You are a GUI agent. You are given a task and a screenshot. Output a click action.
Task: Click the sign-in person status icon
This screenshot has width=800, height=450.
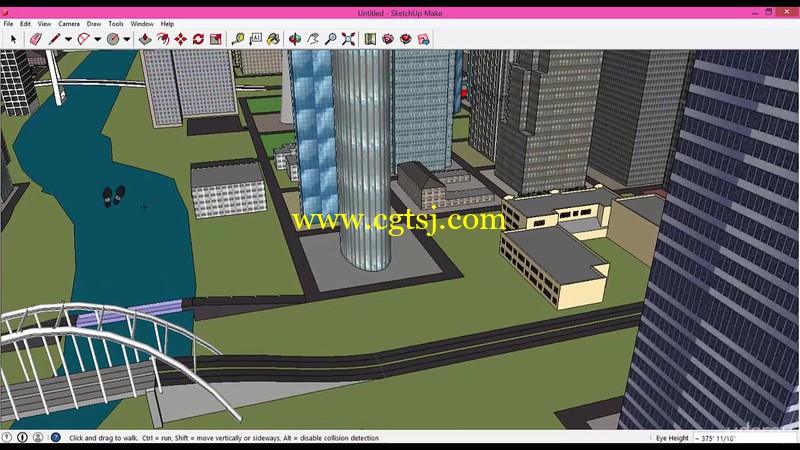pos(38,437)
